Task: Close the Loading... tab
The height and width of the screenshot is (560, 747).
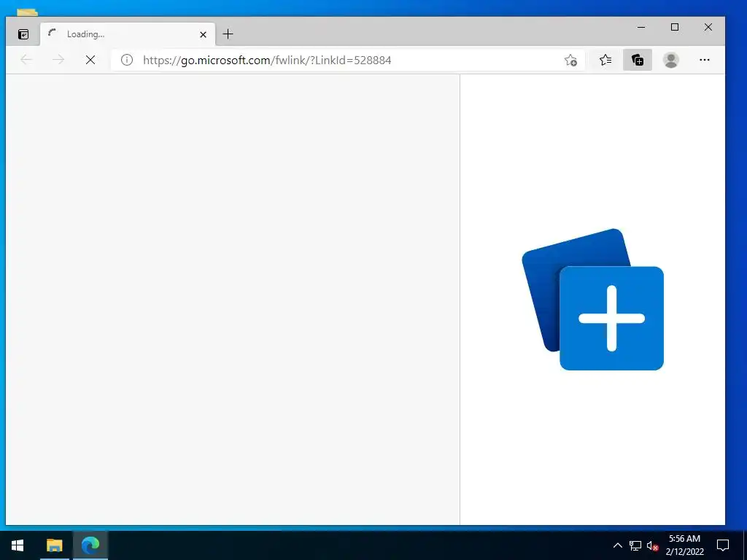Action: [x=203, y=34]
